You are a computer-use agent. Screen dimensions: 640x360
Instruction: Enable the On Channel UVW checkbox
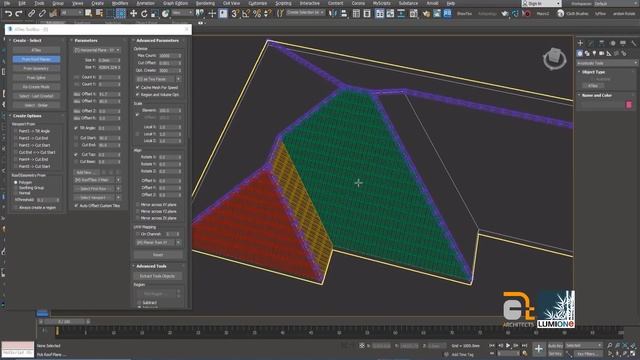[138, 234]
